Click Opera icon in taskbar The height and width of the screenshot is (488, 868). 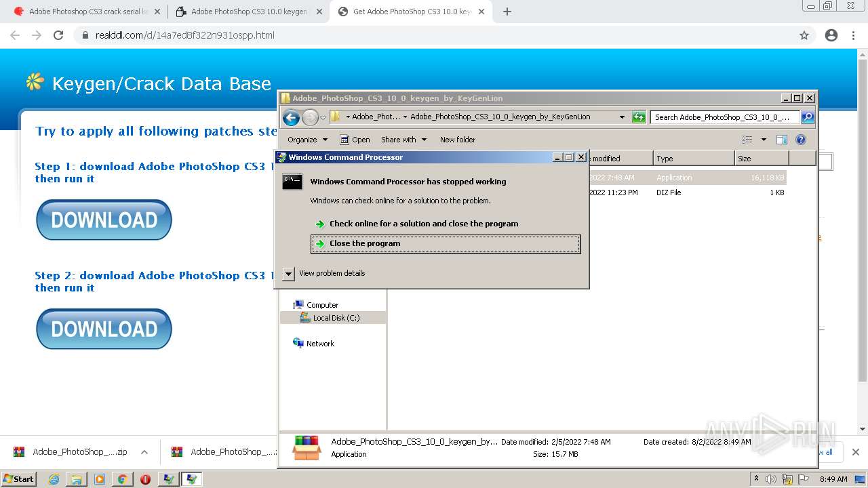tap(145, 479)
